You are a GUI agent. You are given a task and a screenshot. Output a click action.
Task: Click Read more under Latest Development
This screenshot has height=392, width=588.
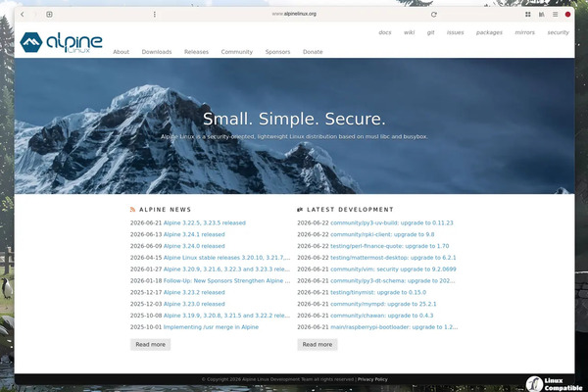click(318, 344)
